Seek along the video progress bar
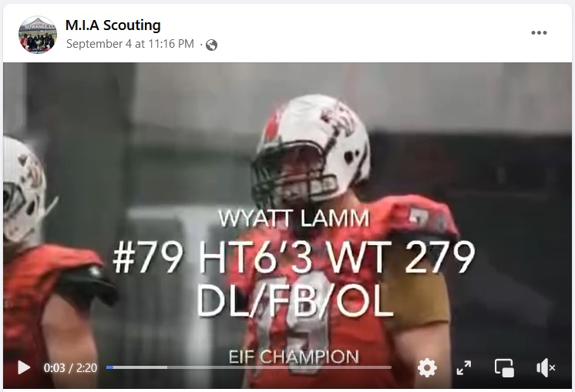575x392 pixels. coord(249,367)
